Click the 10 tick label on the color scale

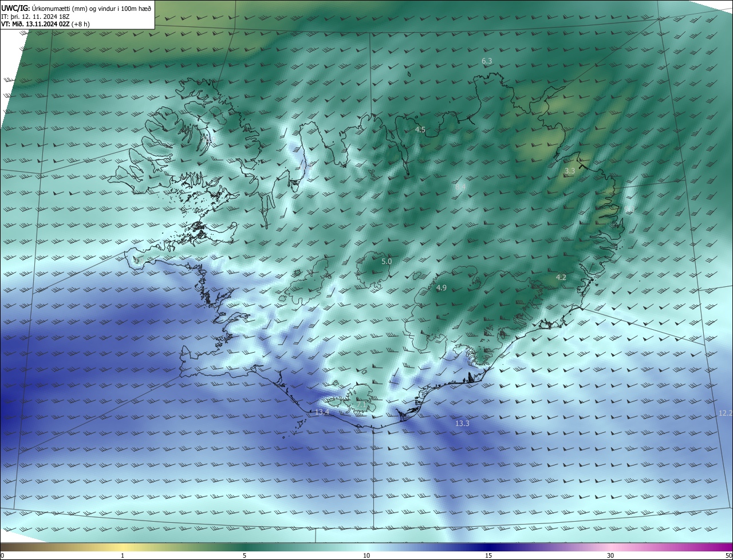coord(366,555)
